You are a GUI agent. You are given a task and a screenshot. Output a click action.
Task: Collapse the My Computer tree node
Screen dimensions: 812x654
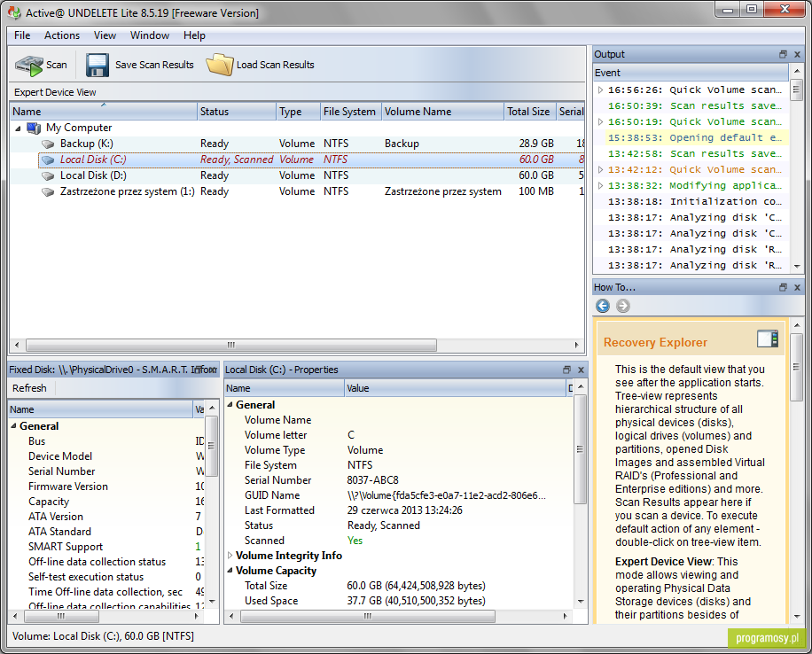tap(18, 128)
